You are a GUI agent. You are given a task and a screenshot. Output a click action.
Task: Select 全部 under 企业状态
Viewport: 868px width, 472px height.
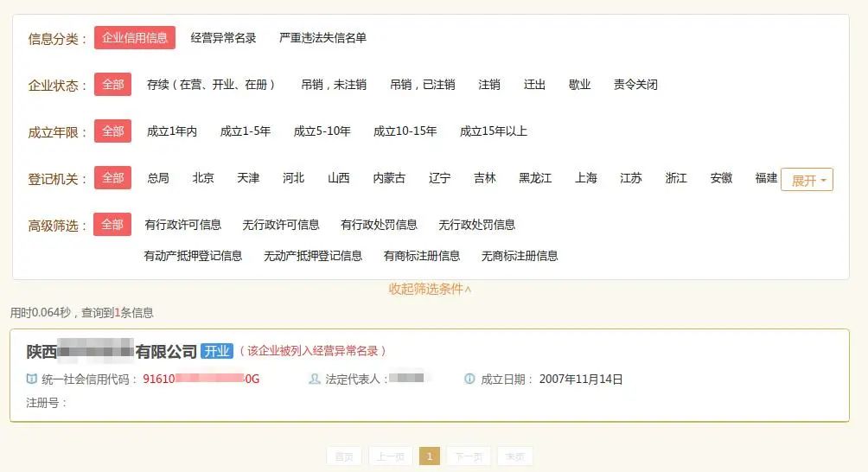(x=113, y=85)
